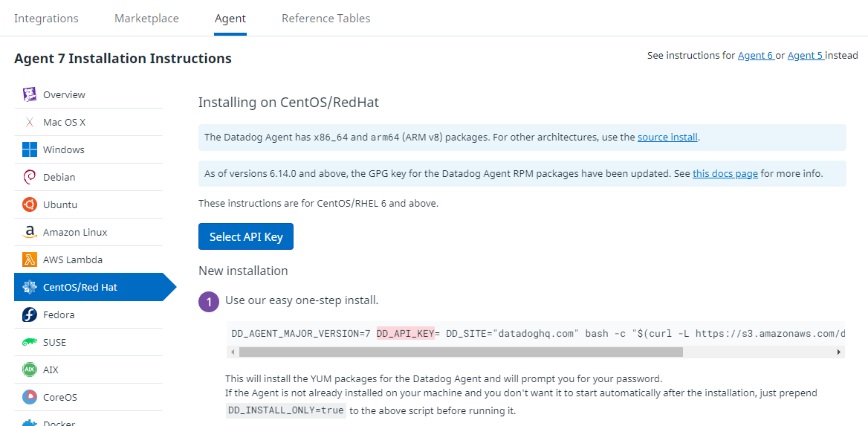Select Fedora installation instructions

tap(88, 314)
